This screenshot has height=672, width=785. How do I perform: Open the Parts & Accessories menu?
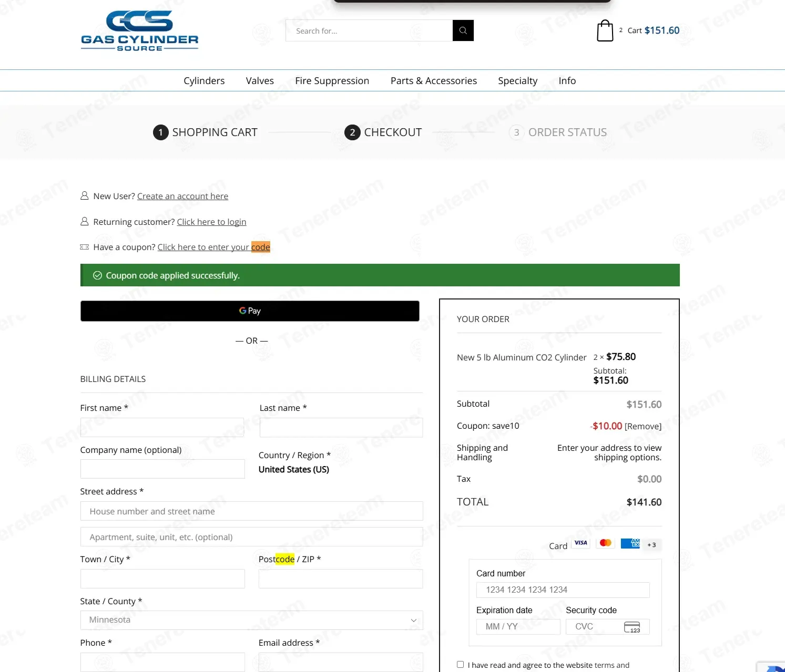[434, 81]
